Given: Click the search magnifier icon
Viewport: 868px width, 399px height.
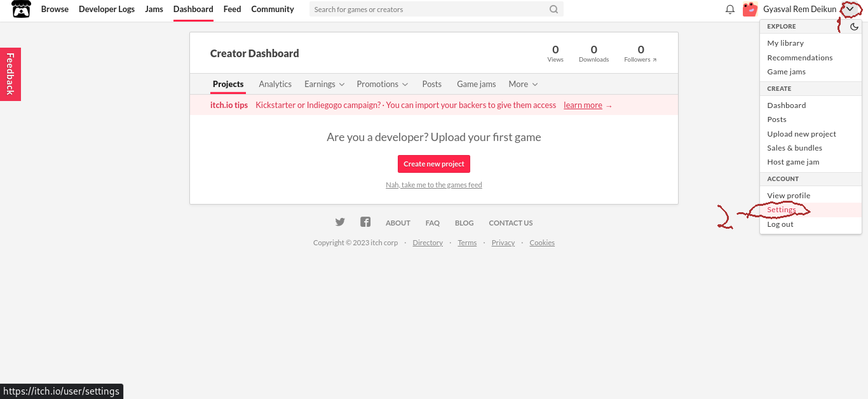Looking at the screenshot, I should pyautogui.click(x=554, y=10).
